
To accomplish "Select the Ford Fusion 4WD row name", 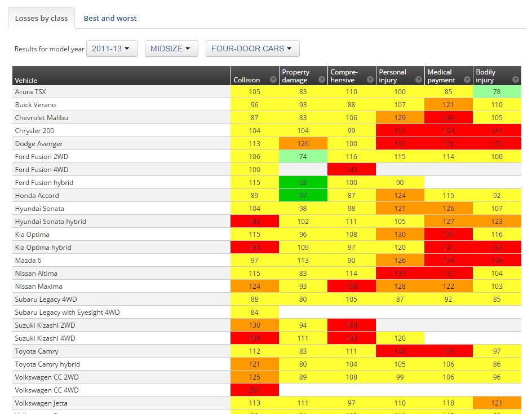I will click(x=41, y=169).
